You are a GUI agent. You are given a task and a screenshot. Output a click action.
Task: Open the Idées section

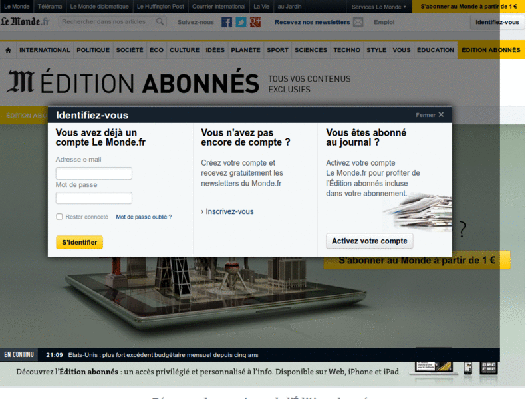(x=215, y=50)
